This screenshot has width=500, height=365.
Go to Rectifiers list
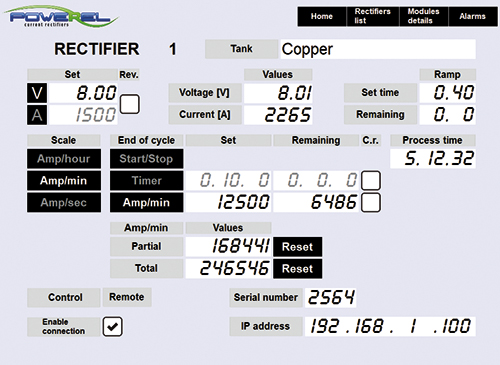(x=373, y=16)
